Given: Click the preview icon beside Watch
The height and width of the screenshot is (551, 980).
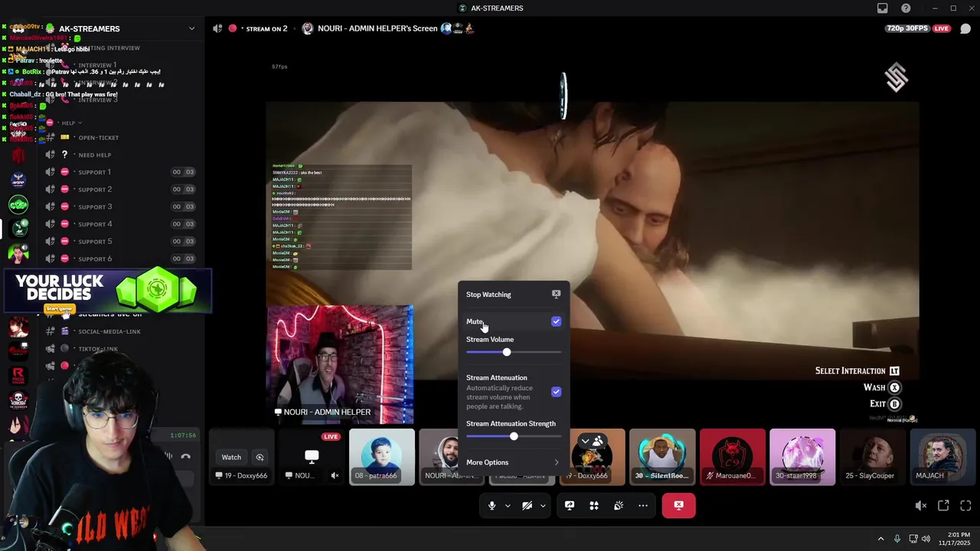Looking at the screenshot, I should point(260,457).
